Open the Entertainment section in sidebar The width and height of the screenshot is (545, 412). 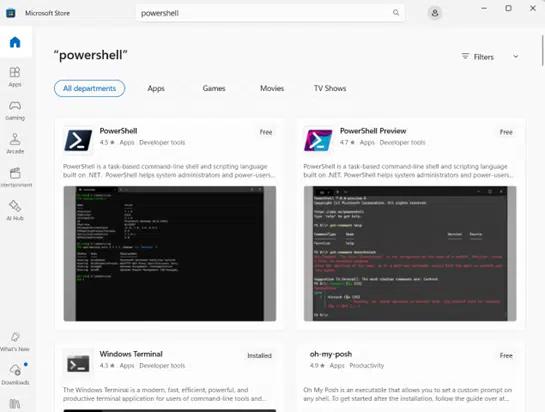pos(15,177)
